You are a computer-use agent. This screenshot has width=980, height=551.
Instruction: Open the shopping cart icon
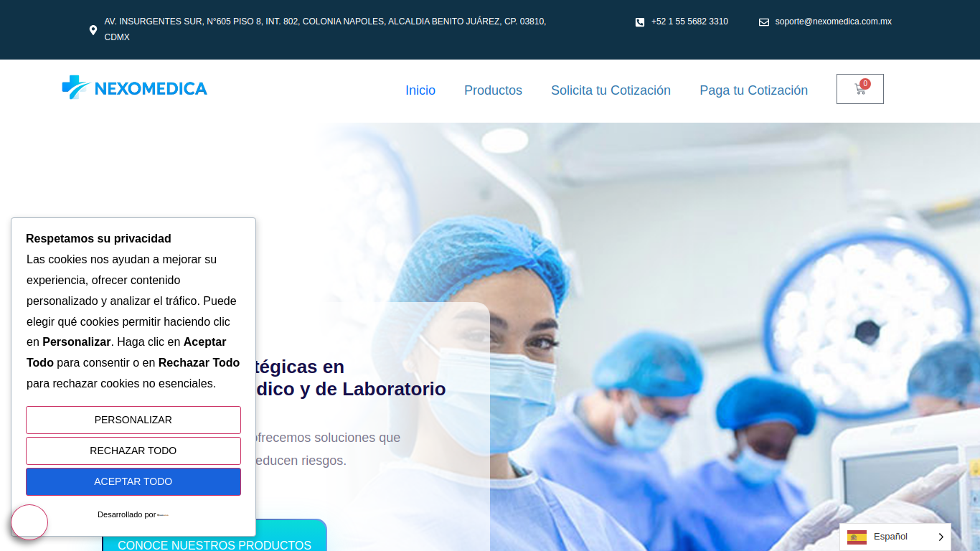tap(860, 89)
